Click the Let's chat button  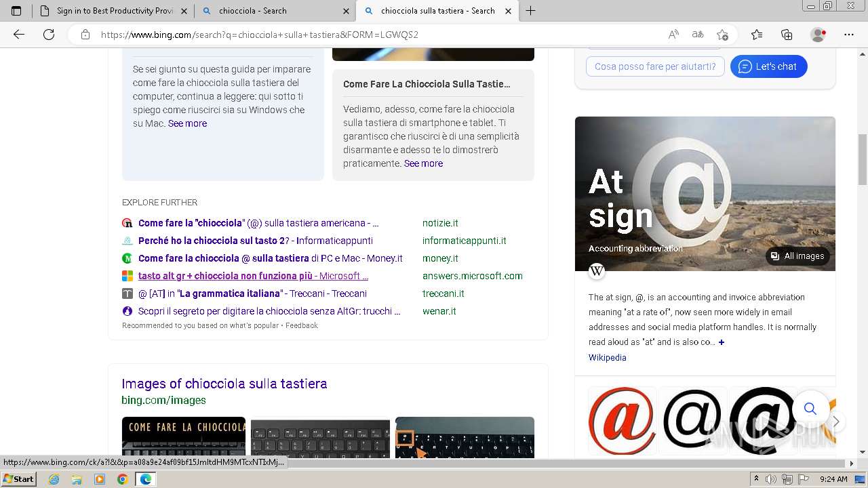pos(768,66)
